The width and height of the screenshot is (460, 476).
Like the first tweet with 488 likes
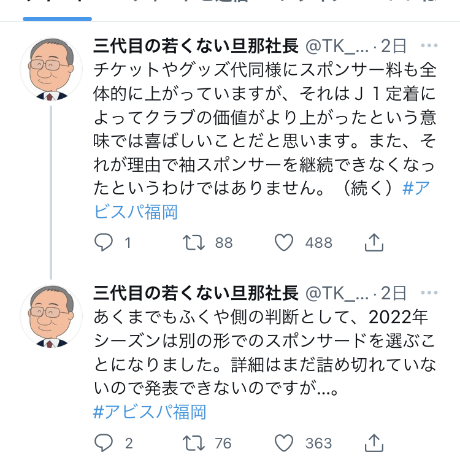click(283, 243)
